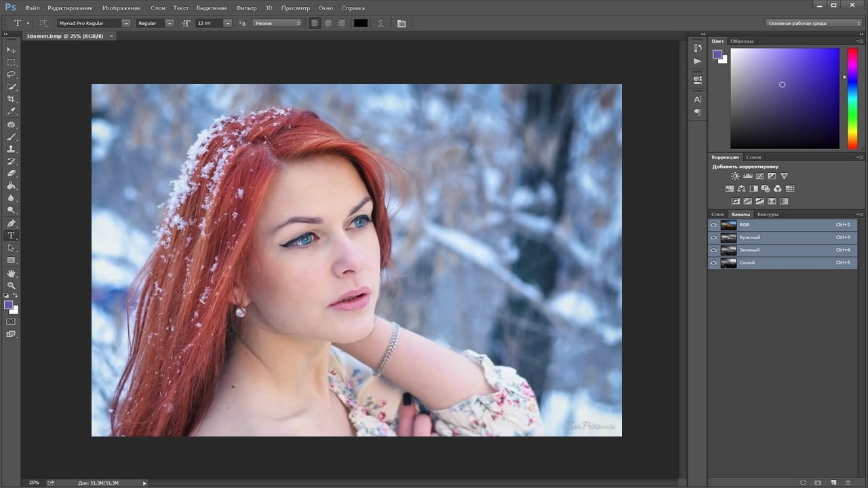Select the Eyedropper tool
This screenshot has height=488, width=868.
tap(11, 111)
